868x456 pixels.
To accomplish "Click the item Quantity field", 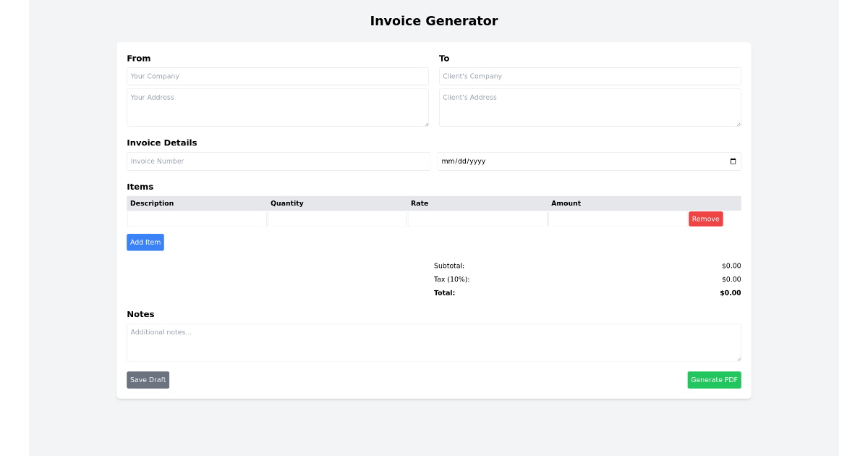I will 336,218.
